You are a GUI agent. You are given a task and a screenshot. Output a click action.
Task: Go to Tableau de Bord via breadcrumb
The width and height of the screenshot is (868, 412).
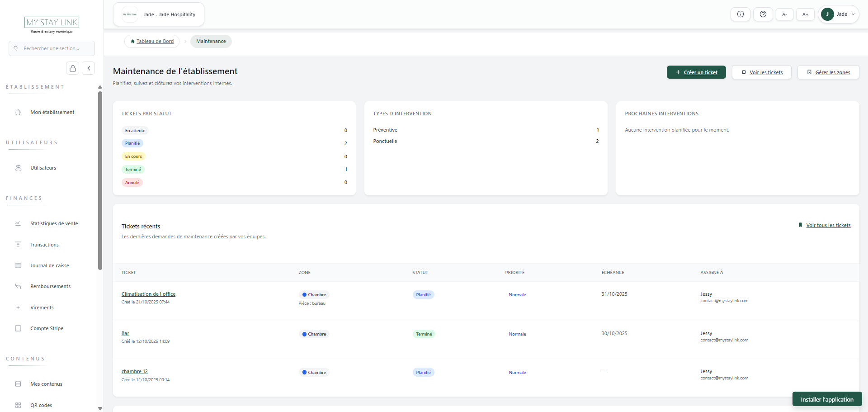(x=152, y=41)
